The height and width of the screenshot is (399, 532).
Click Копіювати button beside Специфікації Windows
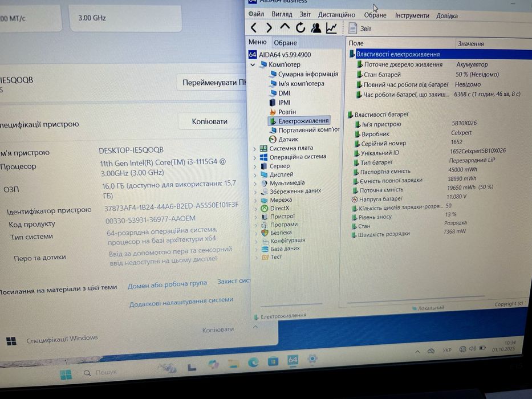(x=218, y=329)
